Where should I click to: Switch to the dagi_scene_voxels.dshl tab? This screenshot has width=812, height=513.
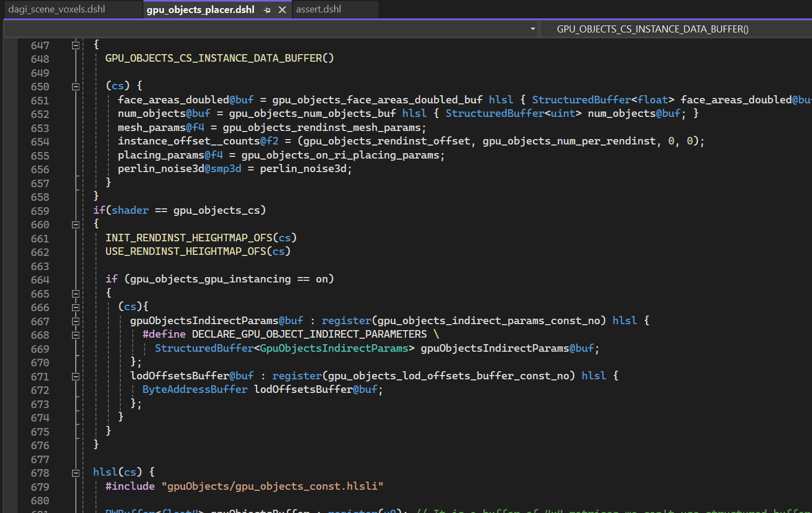(x=56, y=9)
